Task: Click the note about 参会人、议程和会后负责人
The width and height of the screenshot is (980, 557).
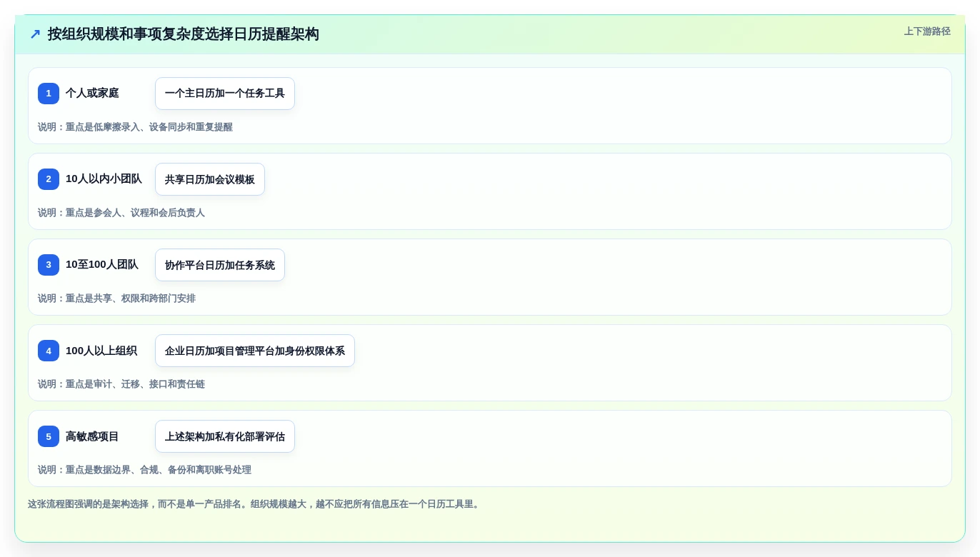Action: coord(121,213)
